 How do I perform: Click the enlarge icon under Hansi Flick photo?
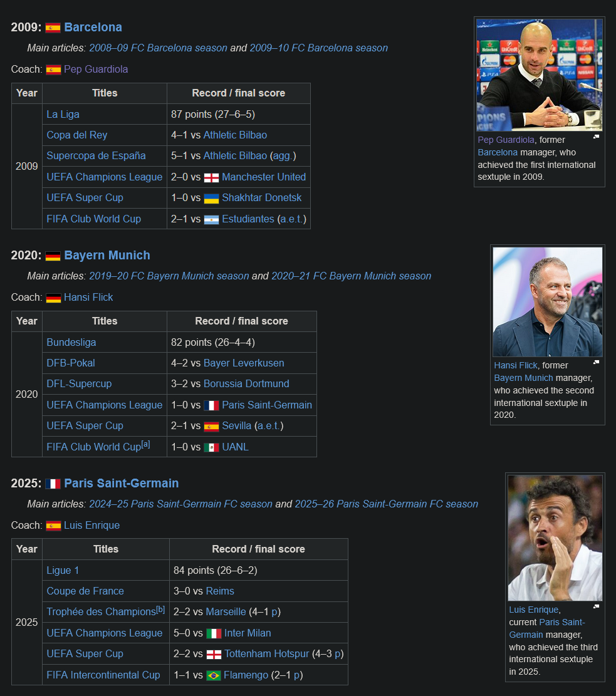click(596, 362)
